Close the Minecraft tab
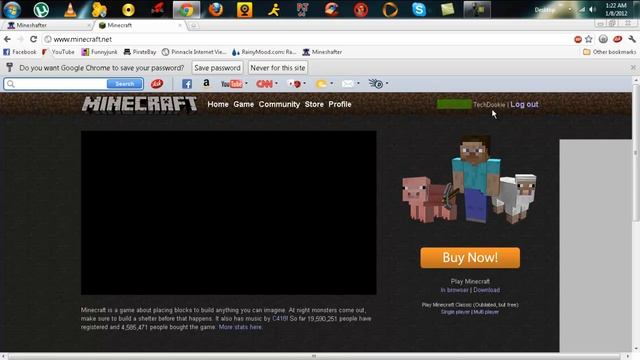640x360 pixels. click(x=180, y=25)
